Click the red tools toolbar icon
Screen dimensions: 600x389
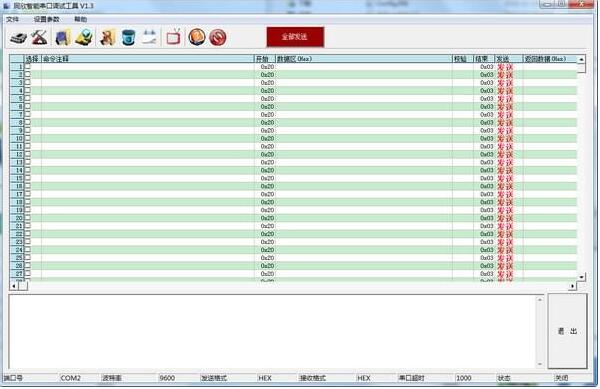point(39,37)
